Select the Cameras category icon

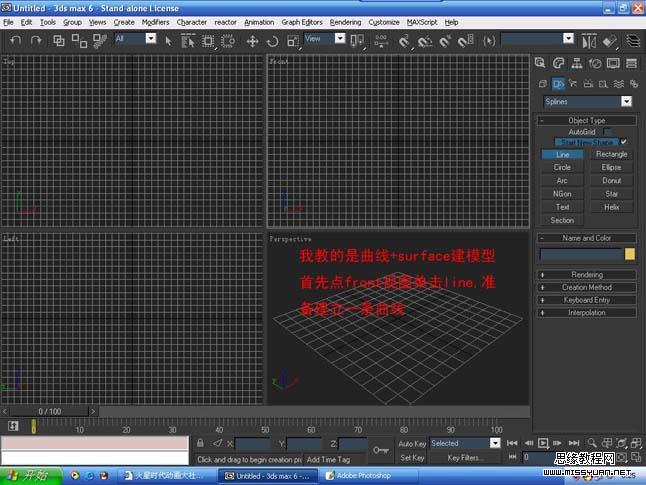pyautogui.click(x=588, y=84)
